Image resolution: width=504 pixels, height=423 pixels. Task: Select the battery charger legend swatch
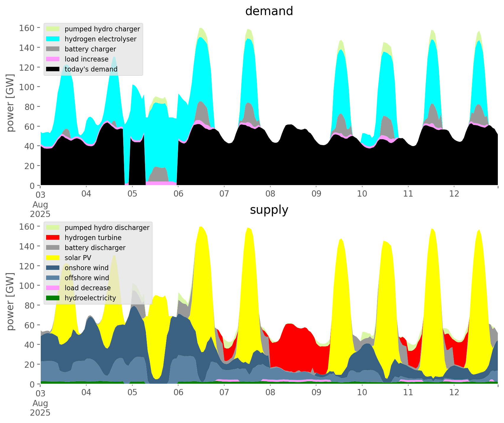pyautogui.click(x=53, y=49)
